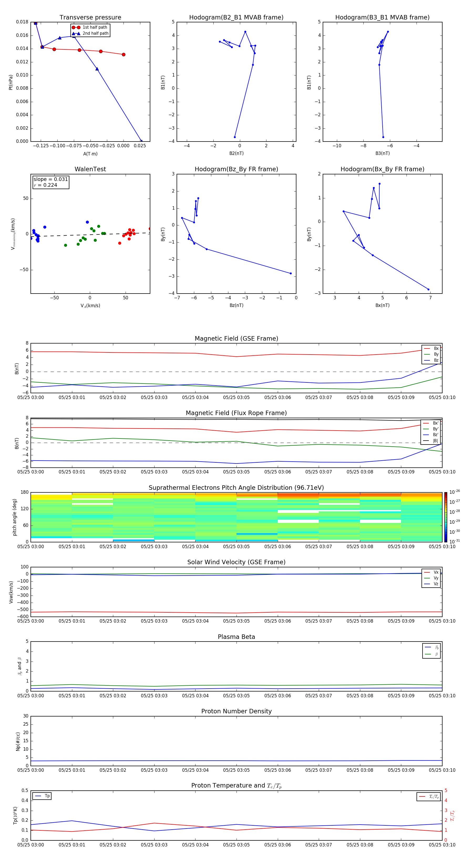Select 'Vx' in the solar wind legend
This screenshot has width=473, height=868.
point(431,572)
